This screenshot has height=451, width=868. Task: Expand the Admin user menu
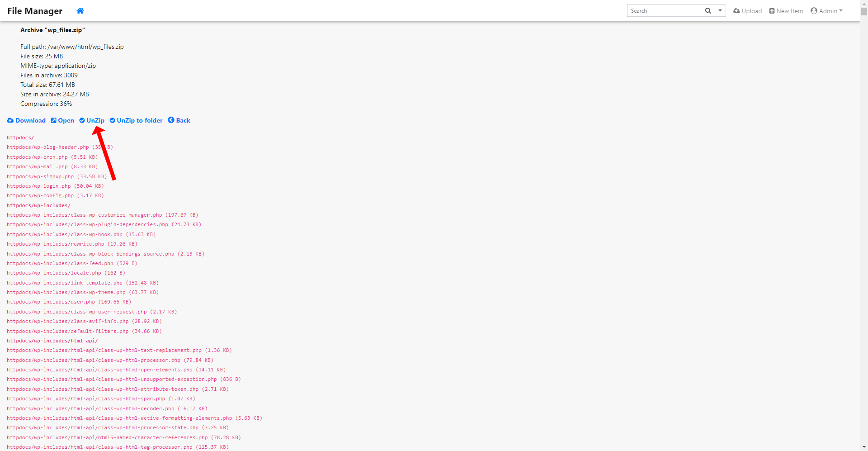pos(826,11)
